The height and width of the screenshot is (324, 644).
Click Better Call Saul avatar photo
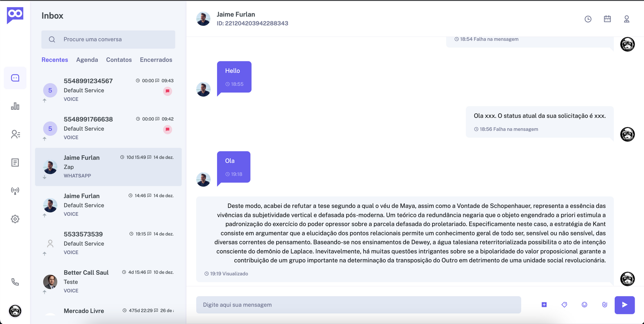tap(50, 282)
